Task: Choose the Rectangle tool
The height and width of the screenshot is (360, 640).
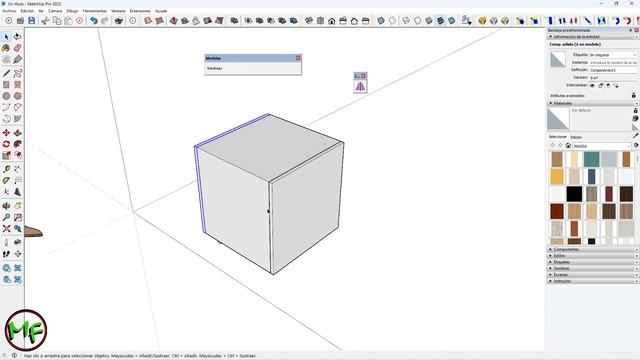Action: (x=6, y=85)
